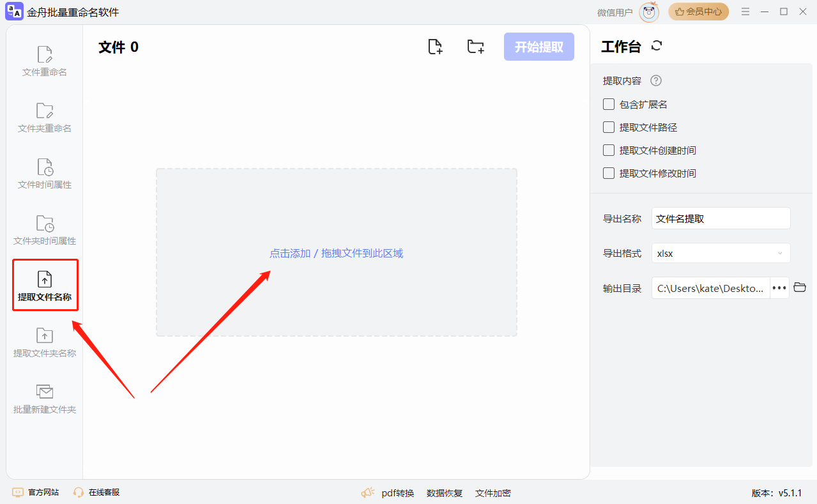Screen dimensions: 817x504
Task: Open 提取文件夹名称 in the sidebar
Action: tap(45, 342)
